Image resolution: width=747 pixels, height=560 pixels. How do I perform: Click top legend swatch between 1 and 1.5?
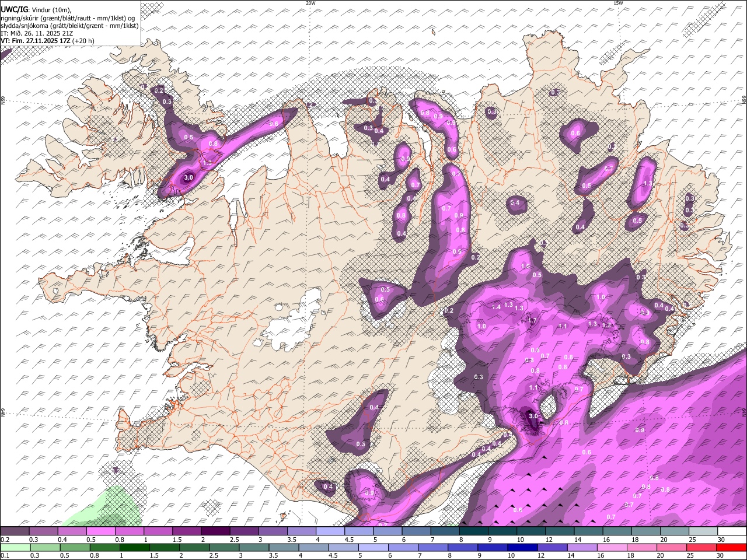pos(159,531)
